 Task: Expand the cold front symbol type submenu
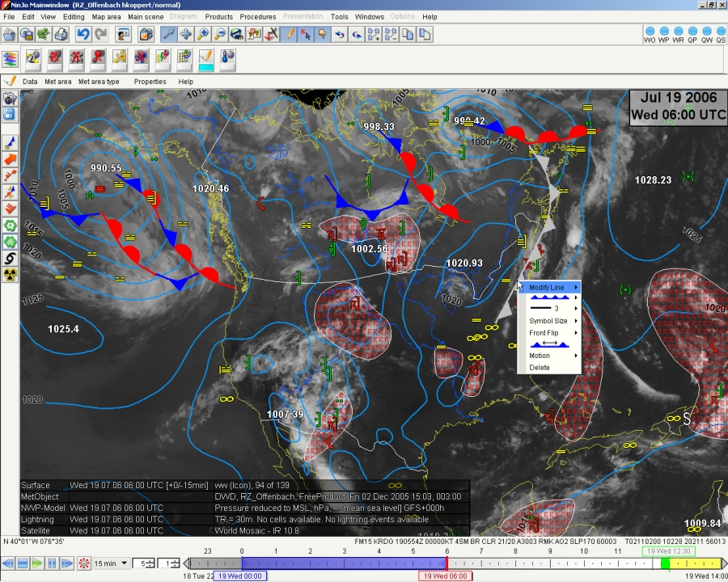pyautogui.click(x=550, y=297)
